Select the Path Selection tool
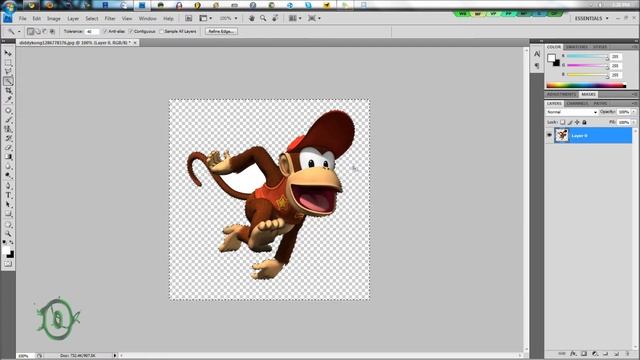Viewport: 640px width, 360px height. (x=8, y=204)
